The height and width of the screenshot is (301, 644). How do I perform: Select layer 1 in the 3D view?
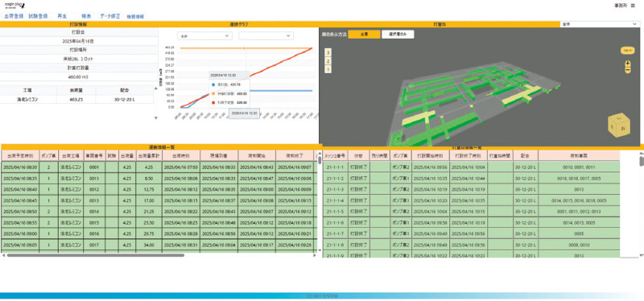click(328, 69)
